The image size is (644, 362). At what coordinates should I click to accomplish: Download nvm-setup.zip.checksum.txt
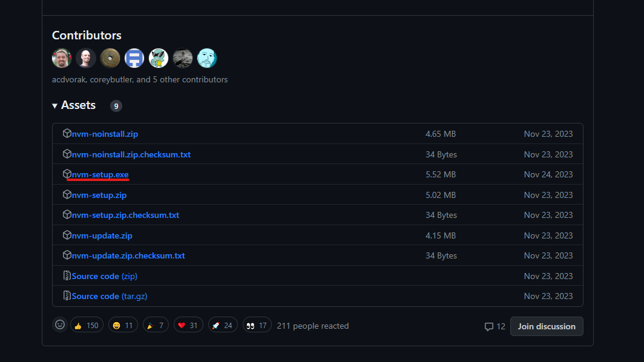click(125, 216)
